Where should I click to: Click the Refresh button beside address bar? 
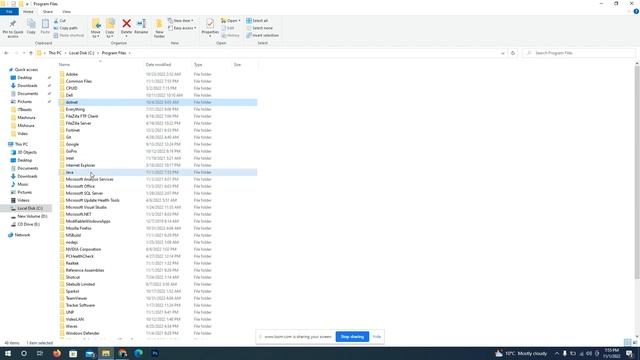(x=513, y=53)
